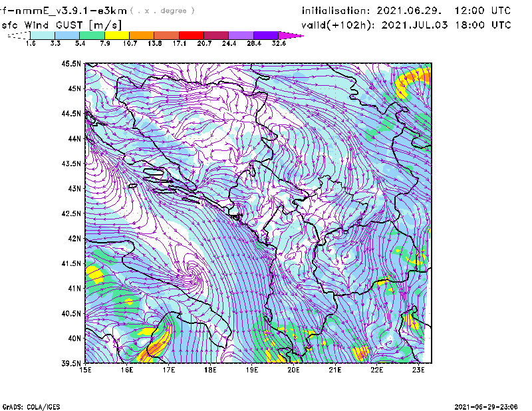Select the violet 28.4–32.6 legend swatch
The width and height of the screenshot is (532, 411).
[x=266, y=35]
